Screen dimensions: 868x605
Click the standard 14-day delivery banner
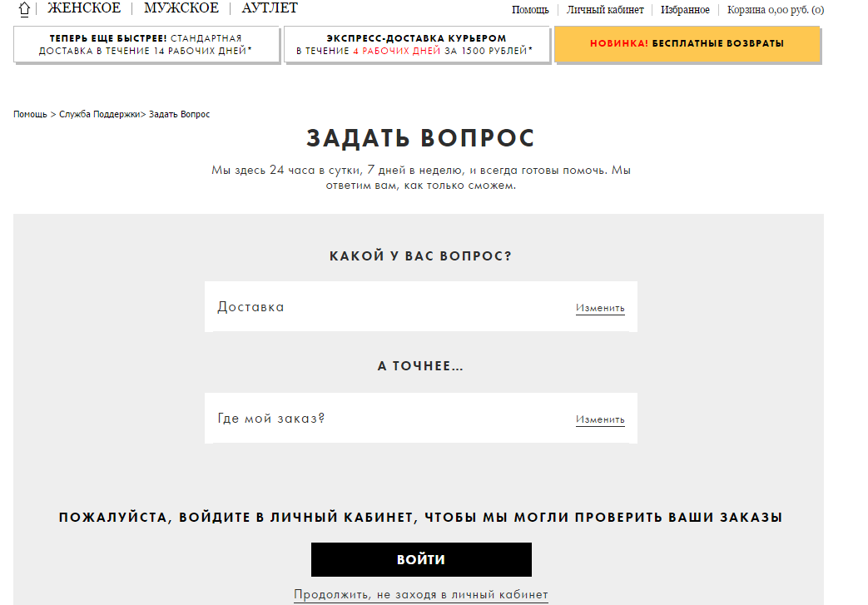146,45
